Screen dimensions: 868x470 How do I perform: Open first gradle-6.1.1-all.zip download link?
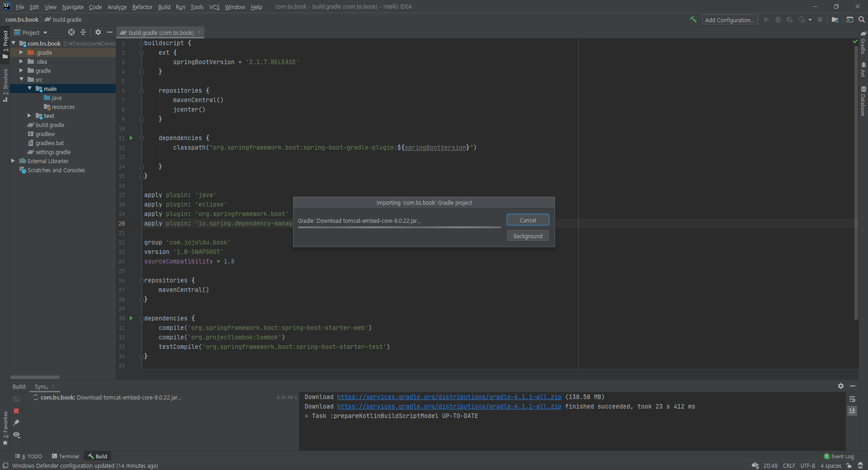pyautogui.click(x=449, y=397)
